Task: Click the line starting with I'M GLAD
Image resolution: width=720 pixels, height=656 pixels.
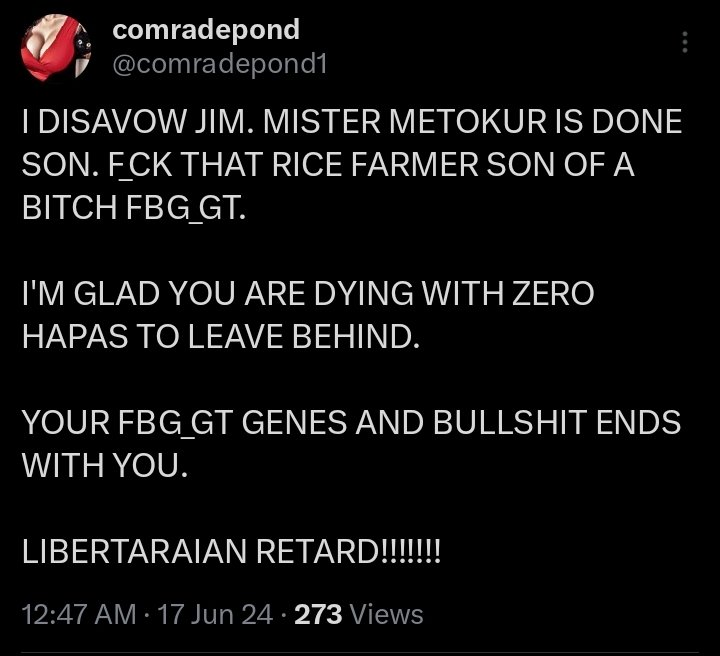Action: pyautogui.click(x=308, y=293)
